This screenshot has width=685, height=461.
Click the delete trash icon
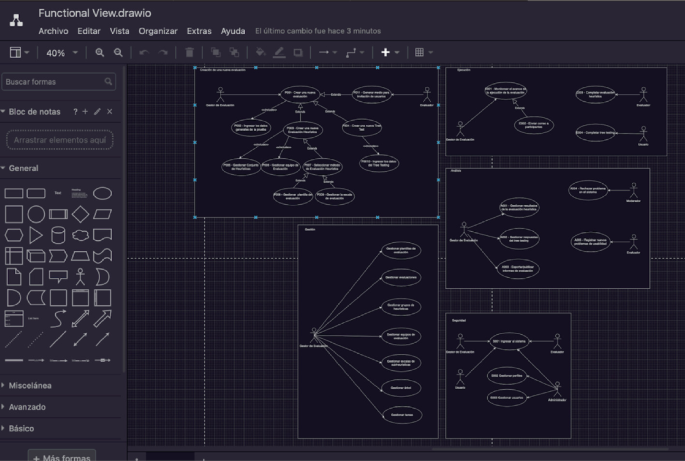pyautogui.click(x=190, y=52)
